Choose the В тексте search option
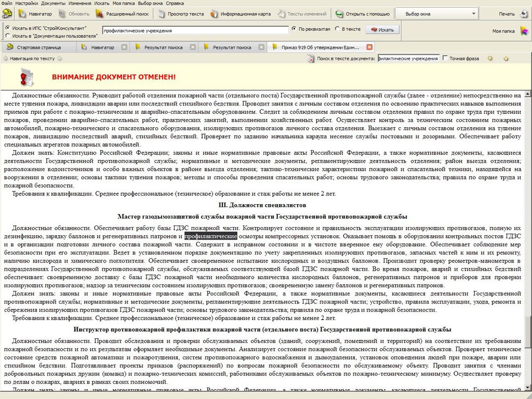The height and width of the screenshot is (399, 532). click(x=337, y=29)
